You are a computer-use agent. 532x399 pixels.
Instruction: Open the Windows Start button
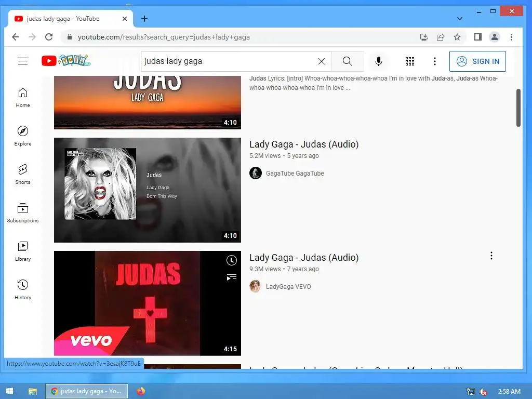coord(9,391)
